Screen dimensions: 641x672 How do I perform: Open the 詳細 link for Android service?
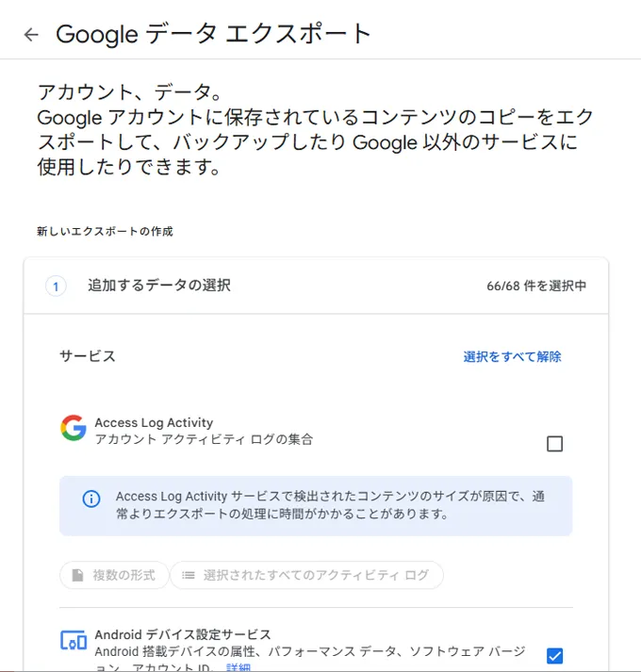point(238,667)
